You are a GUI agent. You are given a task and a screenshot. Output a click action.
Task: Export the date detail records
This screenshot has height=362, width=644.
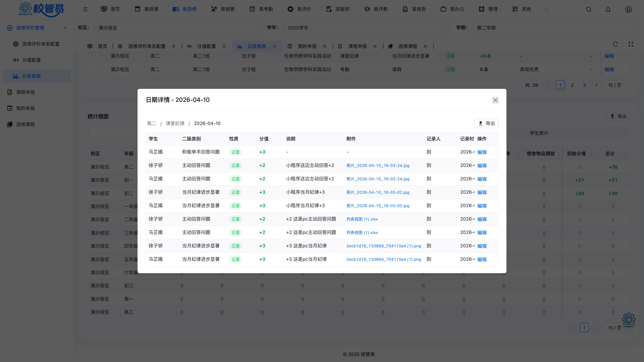[x=486, y=123]
